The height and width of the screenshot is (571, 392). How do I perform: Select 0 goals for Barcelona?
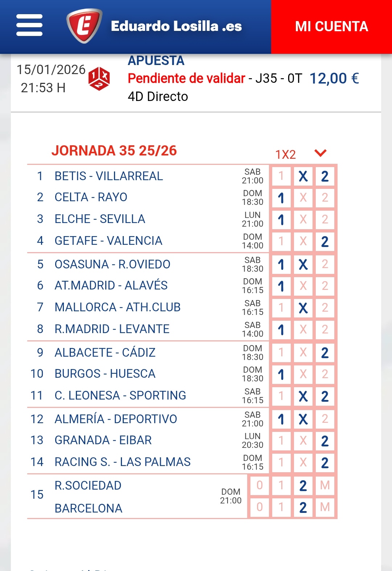tap(260, 507)
